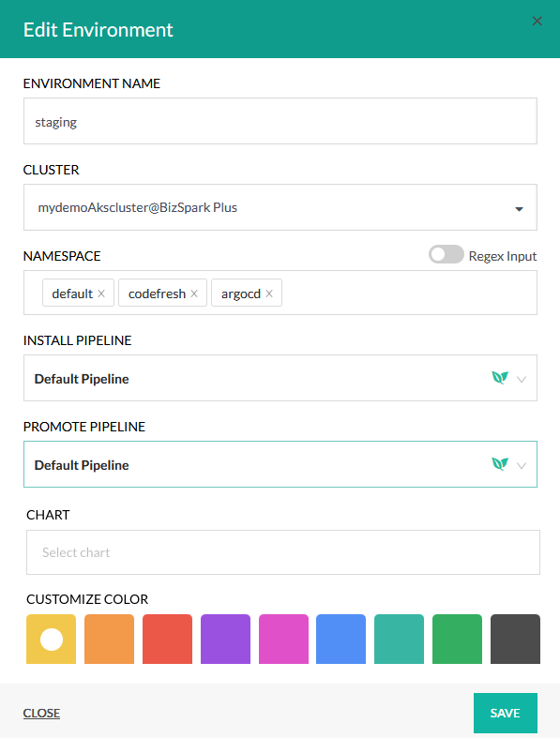
Task: Select the yellow color swatch
Action: pyautogui.click(x=51, y=639)
